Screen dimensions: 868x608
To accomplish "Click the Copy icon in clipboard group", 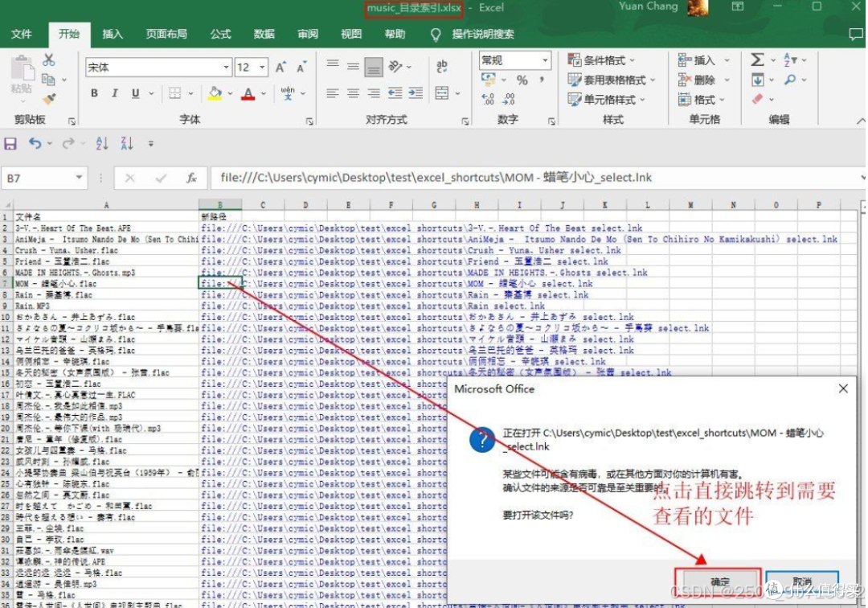I will [x=49, y=80].
